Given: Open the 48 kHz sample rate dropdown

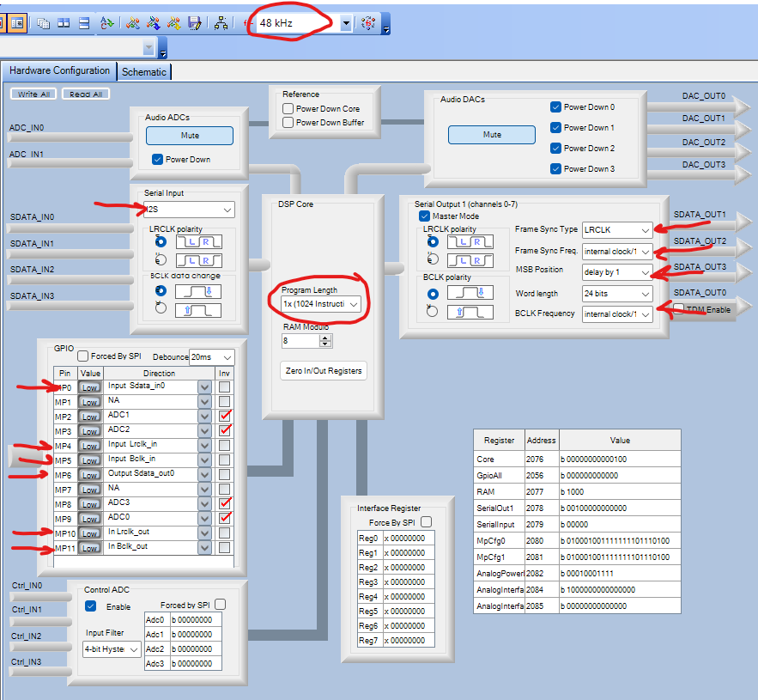Looking at the screenshot, I should (346, 22).
